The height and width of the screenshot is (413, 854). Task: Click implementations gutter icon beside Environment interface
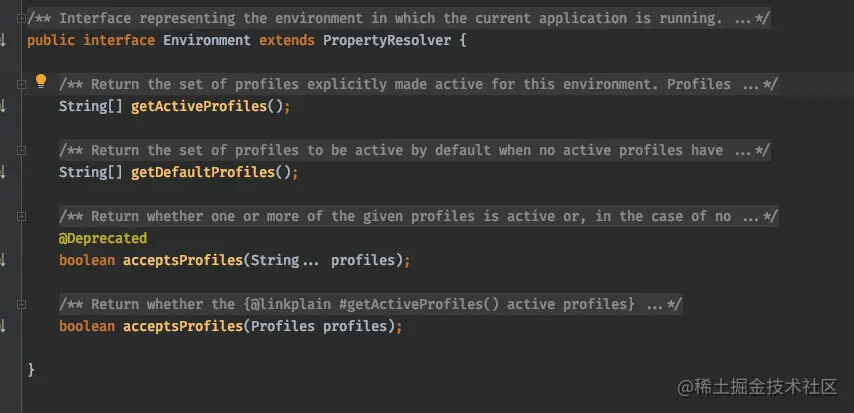(x=2, y=40)
